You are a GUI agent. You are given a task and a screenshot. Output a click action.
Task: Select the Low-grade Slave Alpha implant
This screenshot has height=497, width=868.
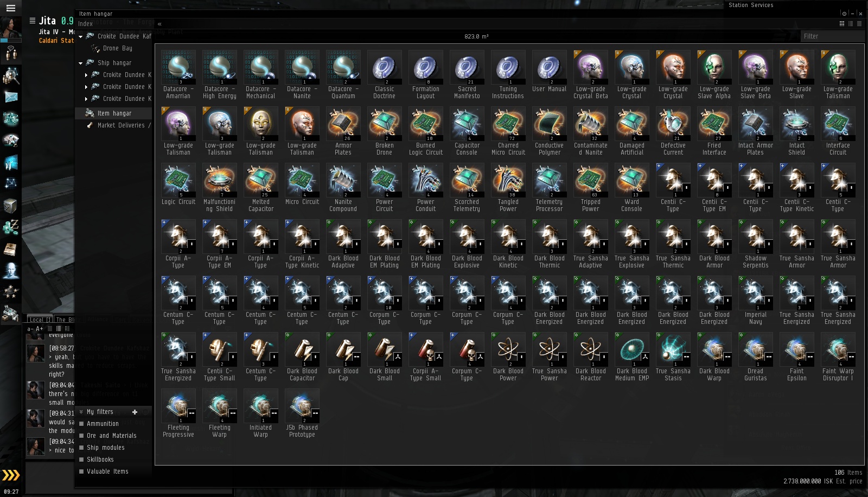click(714, 75)
